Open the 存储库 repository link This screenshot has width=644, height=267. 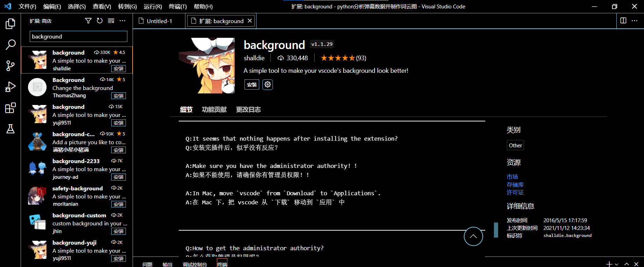[515, 184]
